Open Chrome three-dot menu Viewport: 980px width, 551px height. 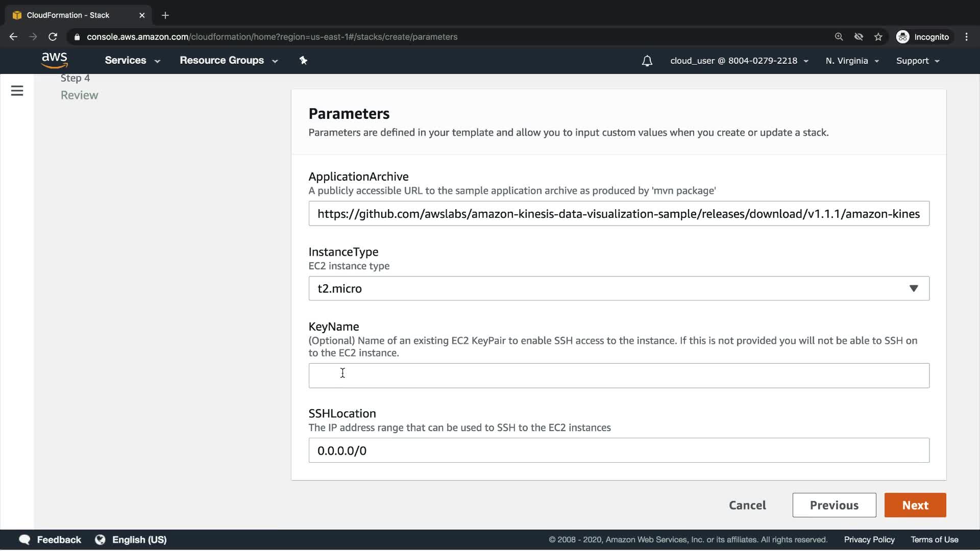coord(966,37)
